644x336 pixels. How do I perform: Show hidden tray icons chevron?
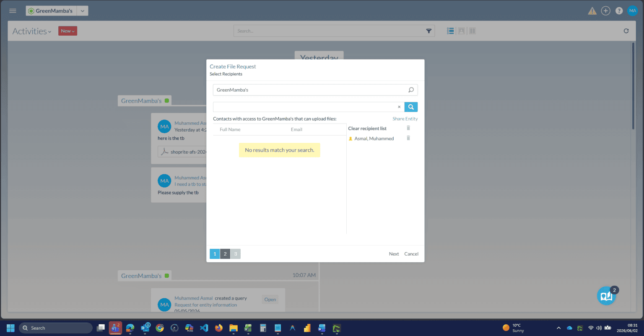558,328
